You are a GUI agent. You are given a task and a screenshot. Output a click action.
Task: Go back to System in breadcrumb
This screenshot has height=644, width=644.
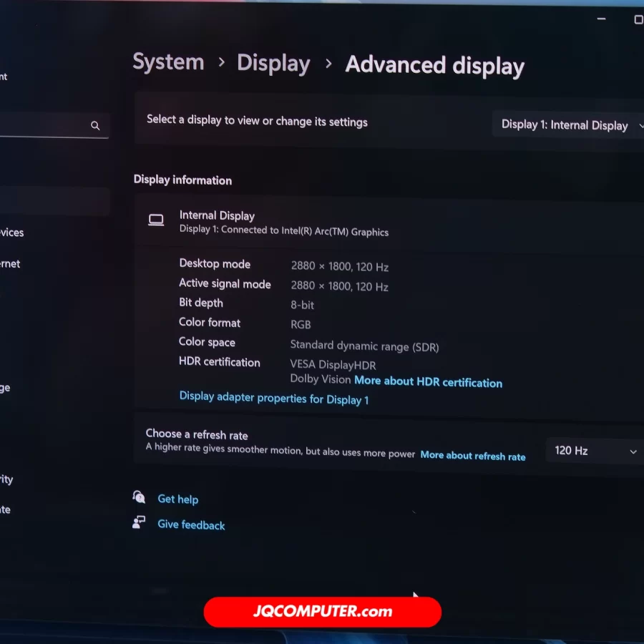pos(168,62)
